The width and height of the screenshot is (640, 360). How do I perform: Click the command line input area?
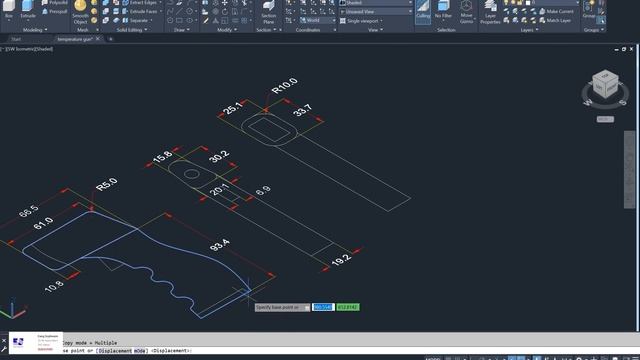click(x=351, y=351)
